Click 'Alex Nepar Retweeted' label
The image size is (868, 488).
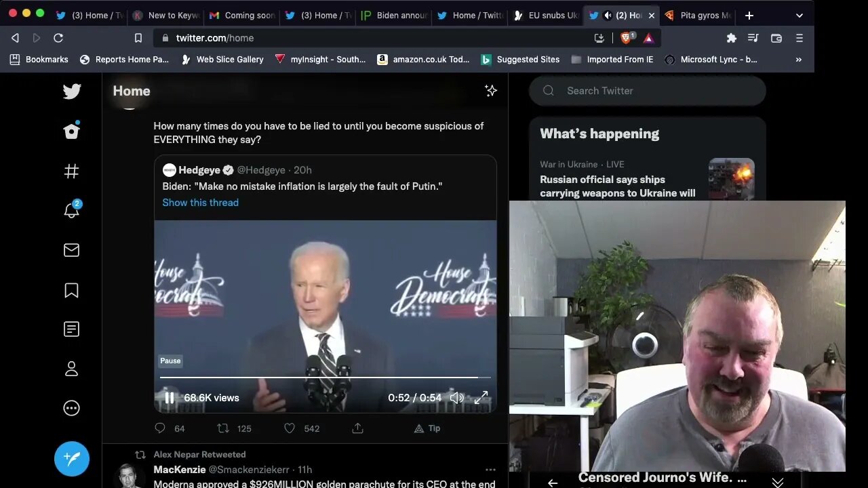tap(199, 455)
